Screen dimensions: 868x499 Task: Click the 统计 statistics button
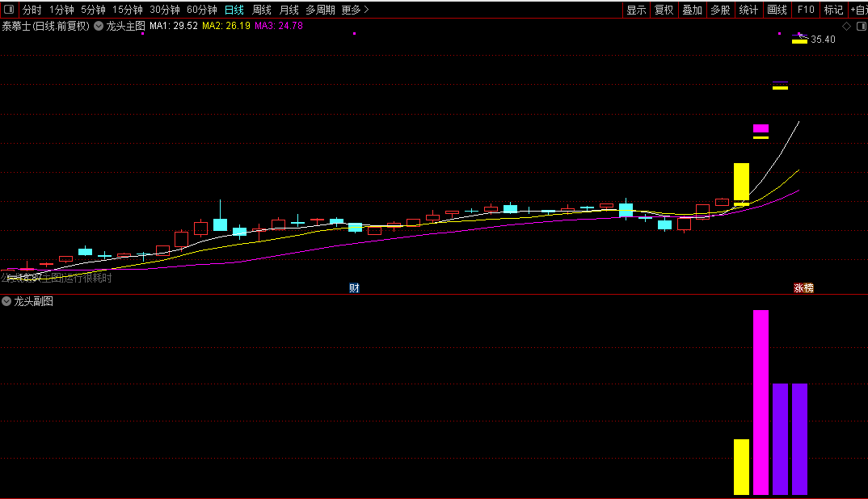click(x=749, y=10)
